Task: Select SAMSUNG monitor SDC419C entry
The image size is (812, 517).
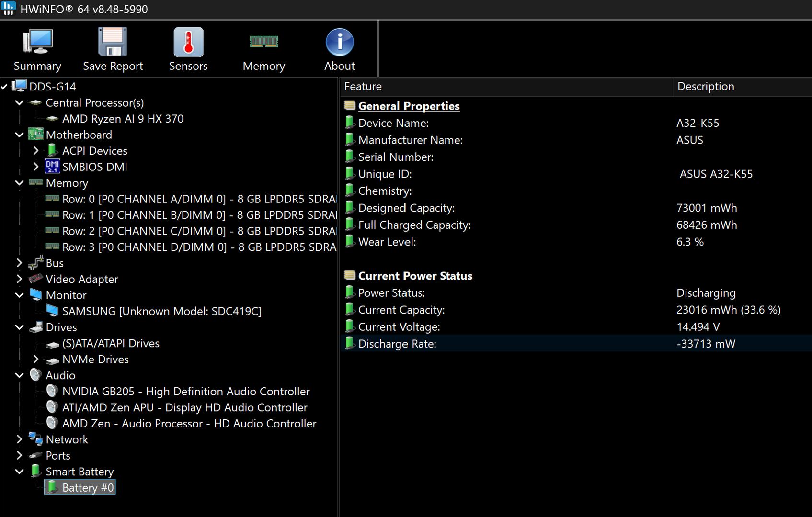Action: click(161, 311)
